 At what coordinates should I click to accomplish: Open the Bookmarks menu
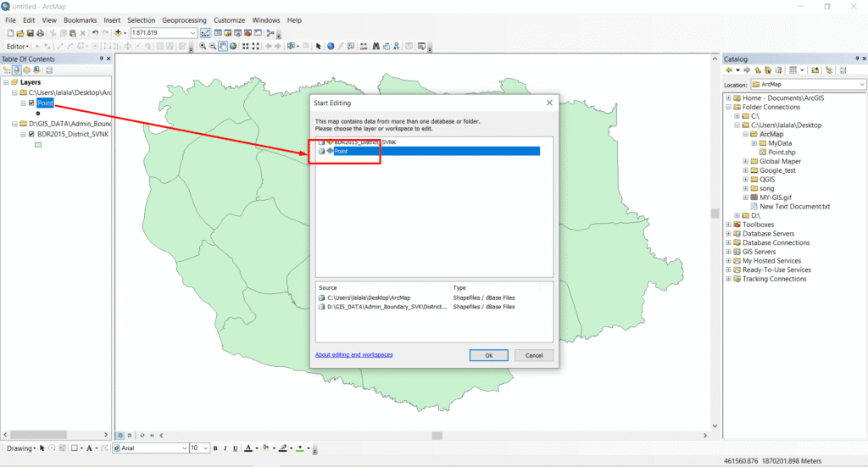[81, 20]
